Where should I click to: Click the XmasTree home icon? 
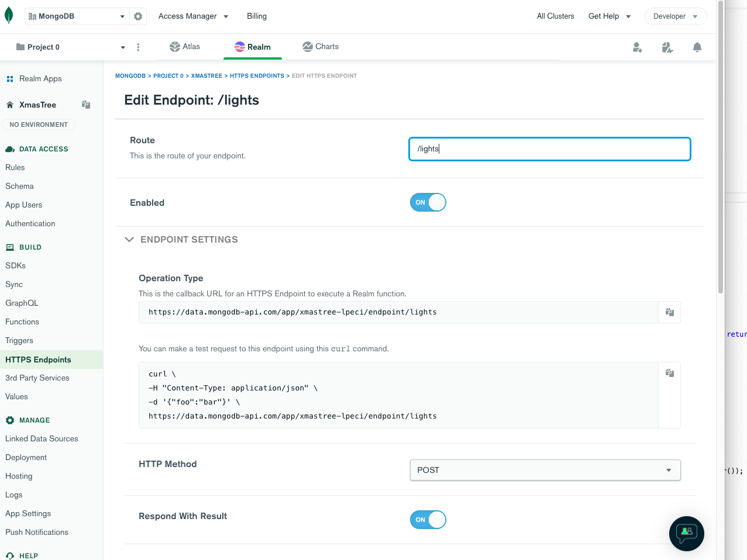point(10,105)
